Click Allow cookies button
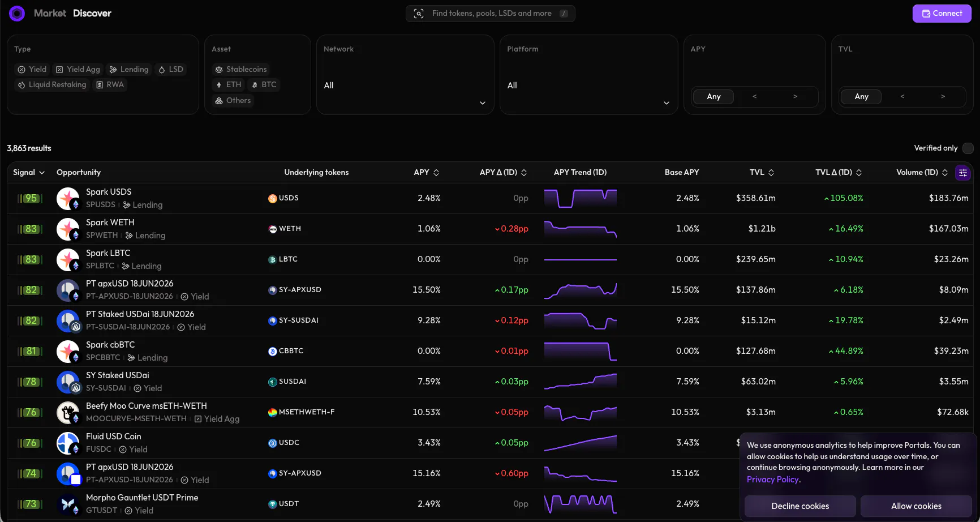The image size is (980, 522). coord(916,506)
